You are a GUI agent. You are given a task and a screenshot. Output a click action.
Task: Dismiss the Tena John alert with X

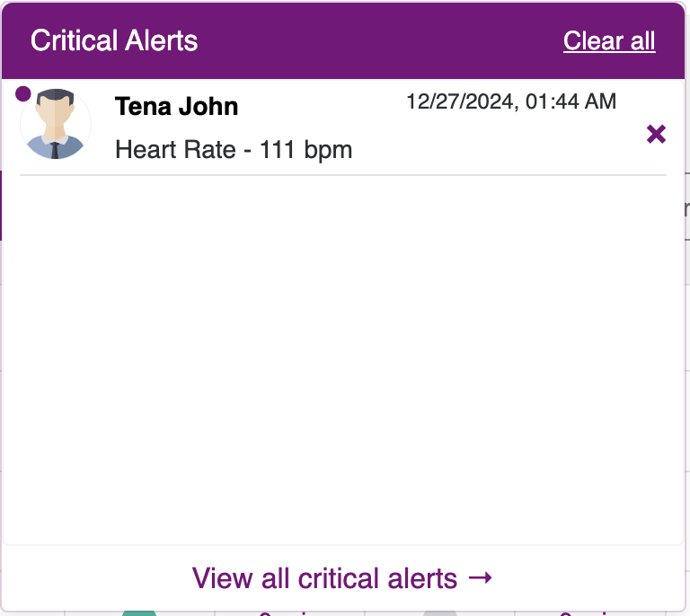tap(656, 134)
